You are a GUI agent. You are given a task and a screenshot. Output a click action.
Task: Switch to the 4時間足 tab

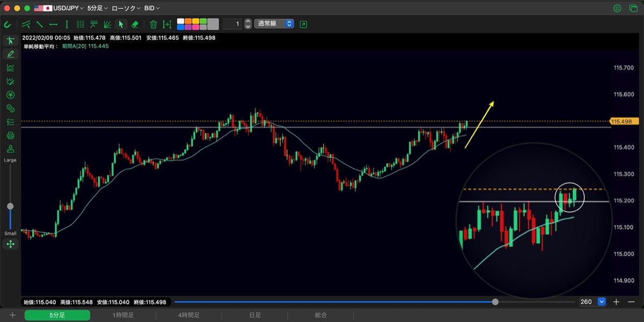(188, 315)
